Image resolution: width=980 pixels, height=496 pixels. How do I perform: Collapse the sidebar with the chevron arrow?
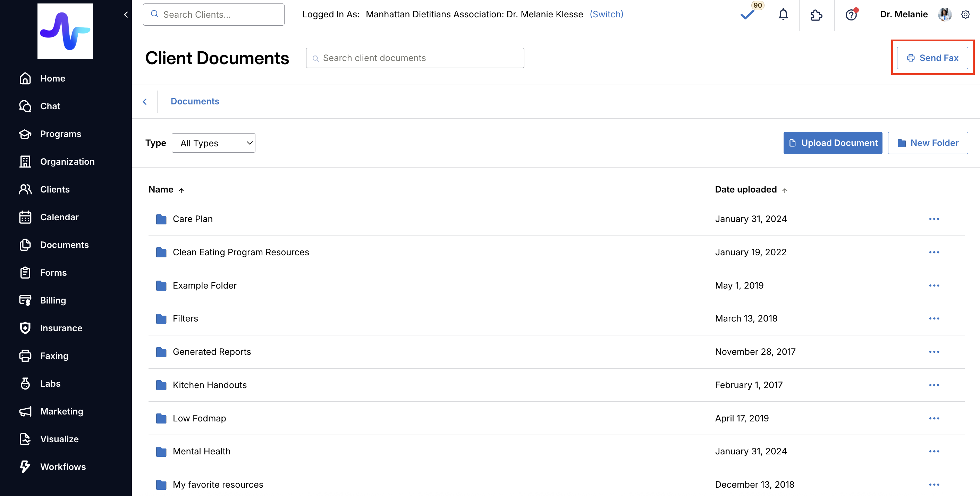(126, 15)
